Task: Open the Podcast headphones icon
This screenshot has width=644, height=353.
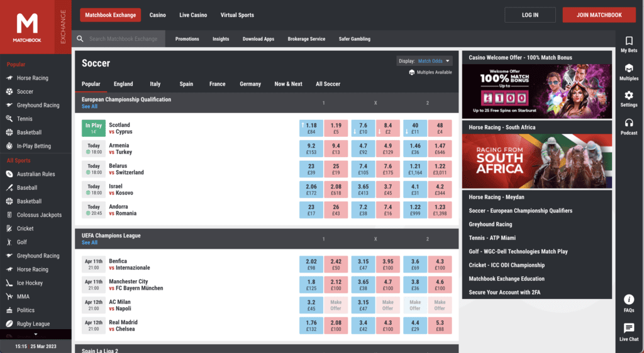Action: pos(629,122)
